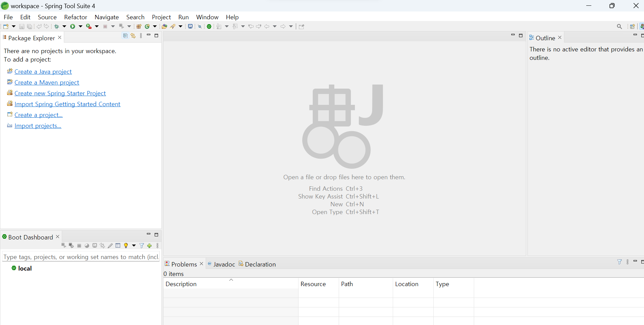This screenshot has height=325, width=644.
Task: Maximize the Package Explorer panel
Action: pyautogui.click(x=156, y=36)
